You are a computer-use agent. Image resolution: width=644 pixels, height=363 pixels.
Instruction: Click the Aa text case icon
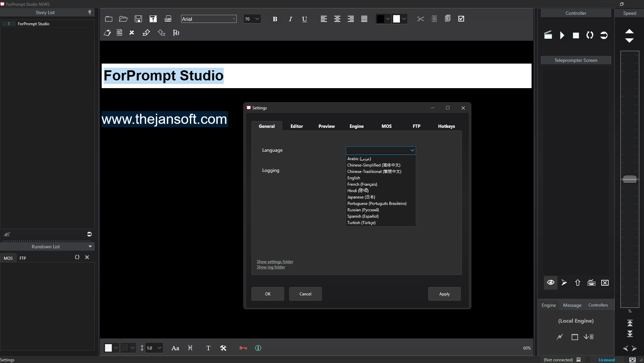pos(175,348)
